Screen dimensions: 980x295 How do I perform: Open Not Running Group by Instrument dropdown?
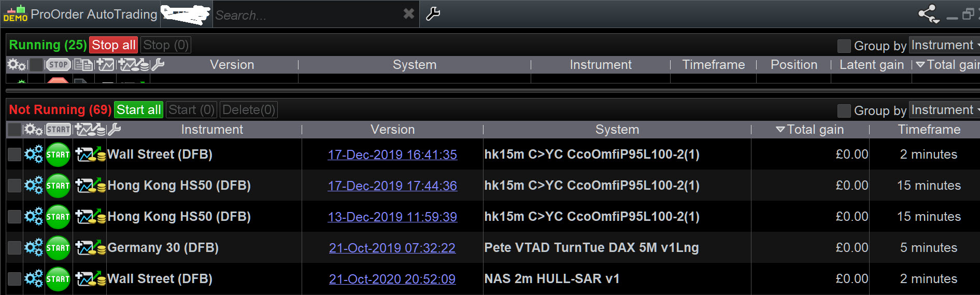click(944, 110)
